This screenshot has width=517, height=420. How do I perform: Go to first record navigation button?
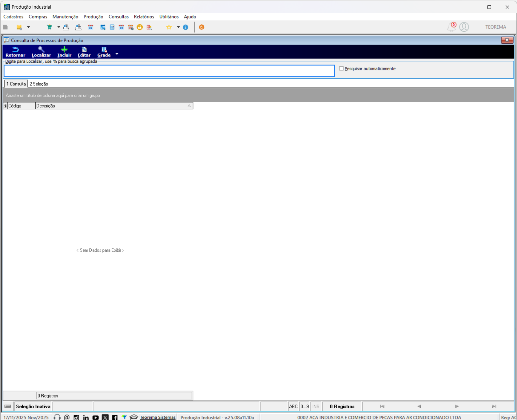click(x=382, y=406)
